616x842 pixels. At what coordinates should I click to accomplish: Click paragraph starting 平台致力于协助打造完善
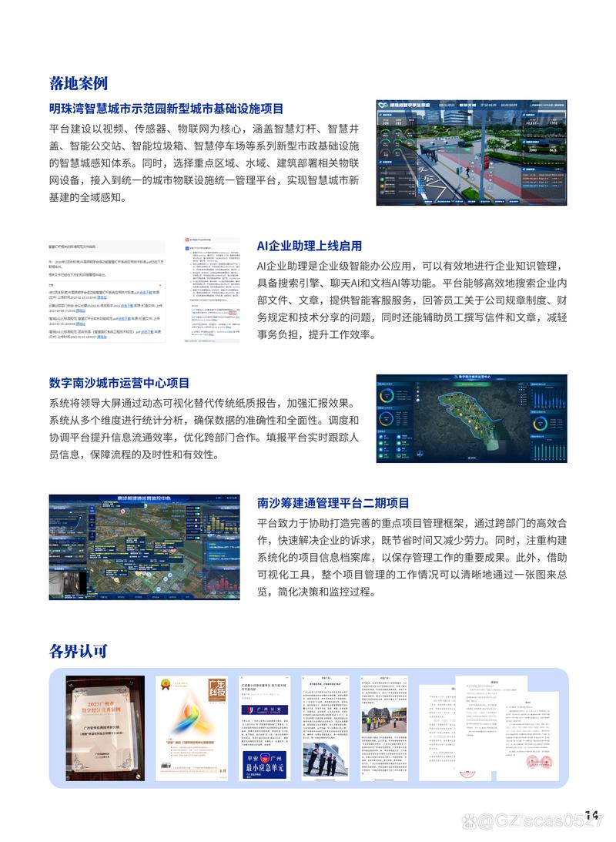coord(412,558)
